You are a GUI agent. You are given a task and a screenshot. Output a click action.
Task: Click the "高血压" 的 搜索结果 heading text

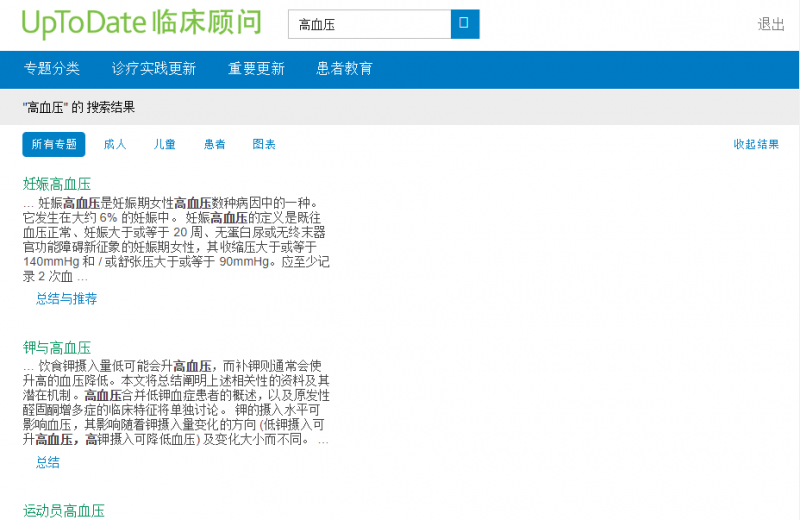79,107
